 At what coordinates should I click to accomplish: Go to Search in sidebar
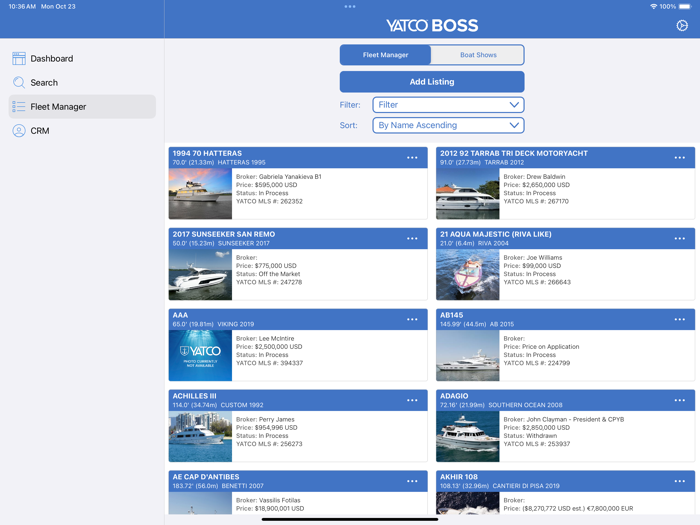pos(82,83)
